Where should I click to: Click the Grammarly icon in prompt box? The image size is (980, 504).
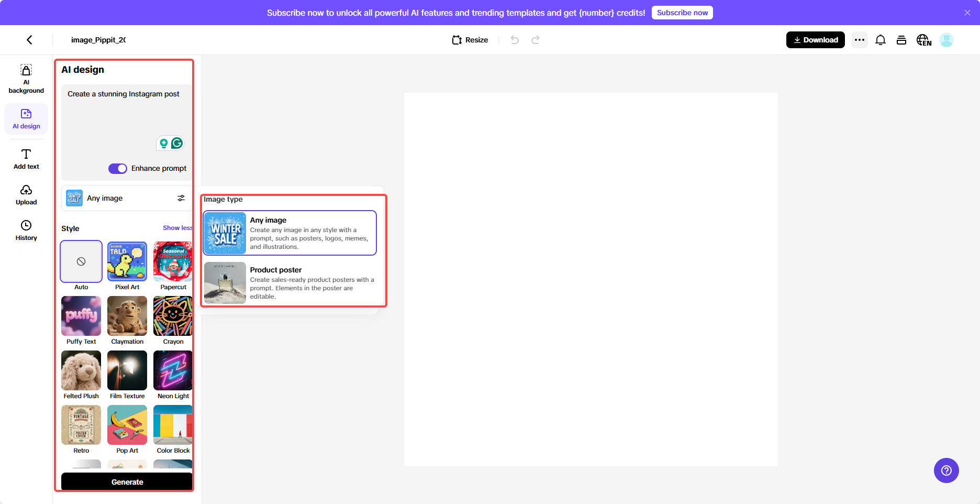tap(177, 143)
